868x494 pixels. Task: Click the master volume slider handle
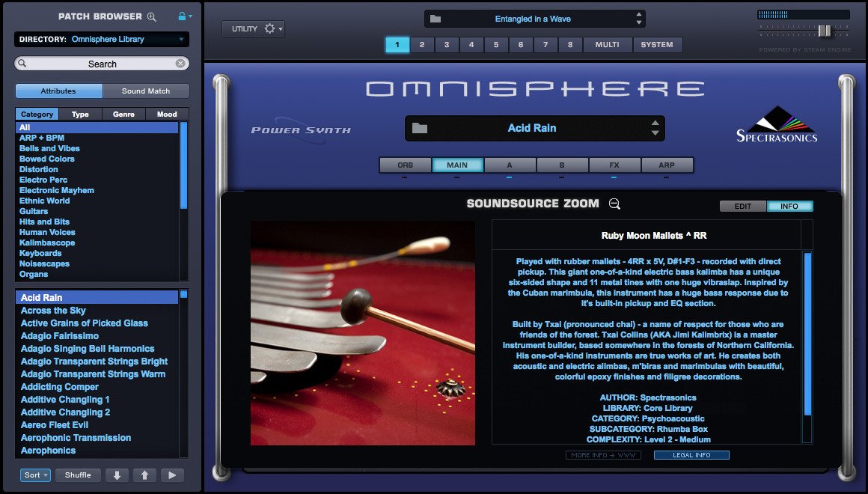825,31
